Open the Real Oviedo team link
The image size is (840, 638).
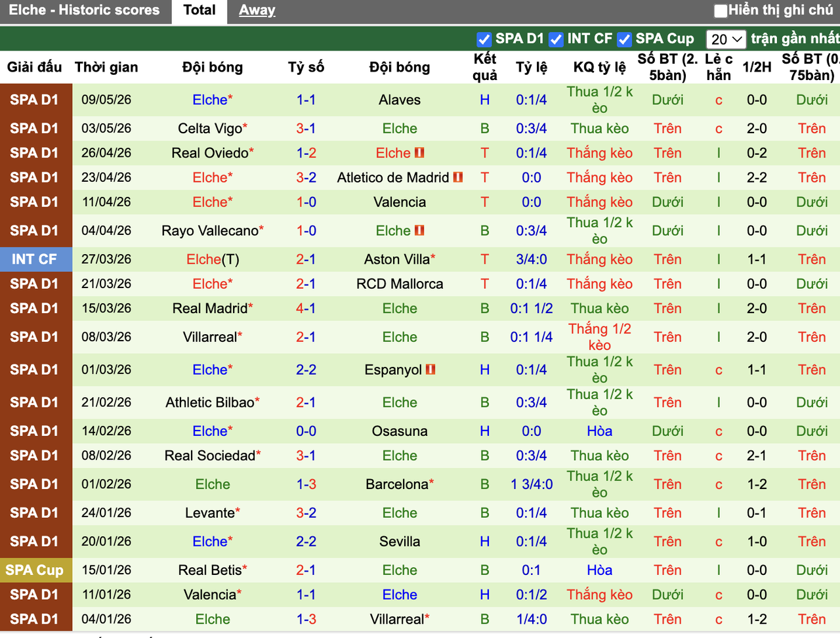click(x=210, y=153)
